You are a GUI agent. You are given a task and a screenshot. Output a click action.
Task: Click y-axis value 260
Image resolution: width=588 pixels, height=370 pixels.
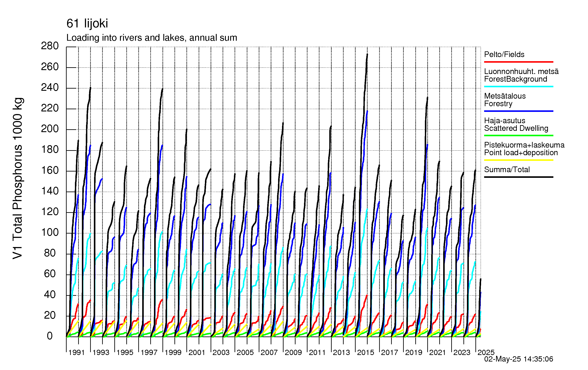tap(50, 67)
